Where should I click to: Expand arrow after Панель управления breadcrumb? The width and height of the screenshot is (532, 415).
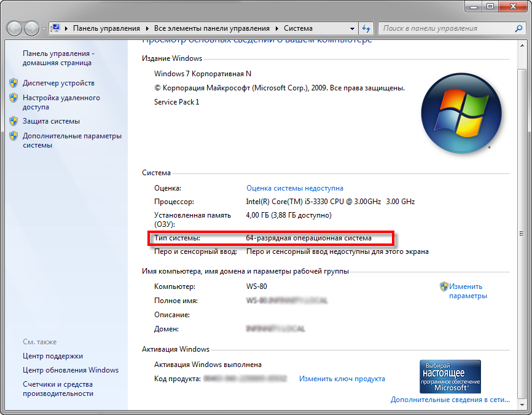[147, 28]
